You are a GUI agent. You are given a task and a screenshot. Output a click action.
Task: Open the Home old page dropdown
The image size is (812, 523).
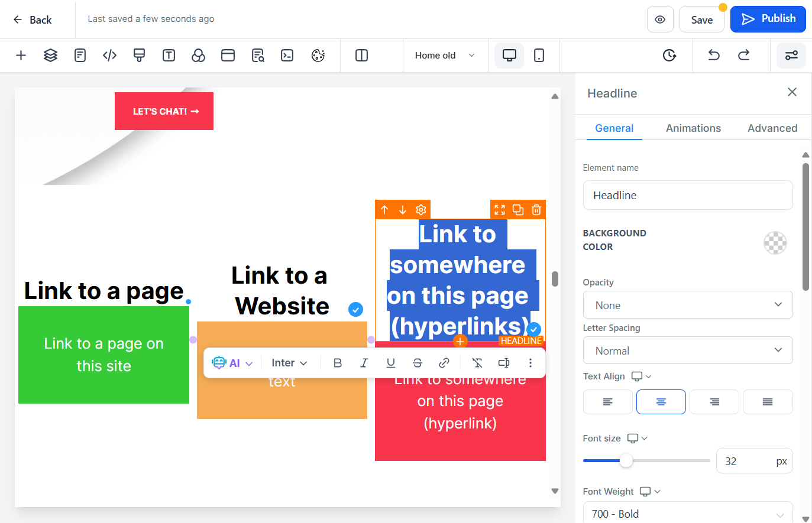click(445, 56)
